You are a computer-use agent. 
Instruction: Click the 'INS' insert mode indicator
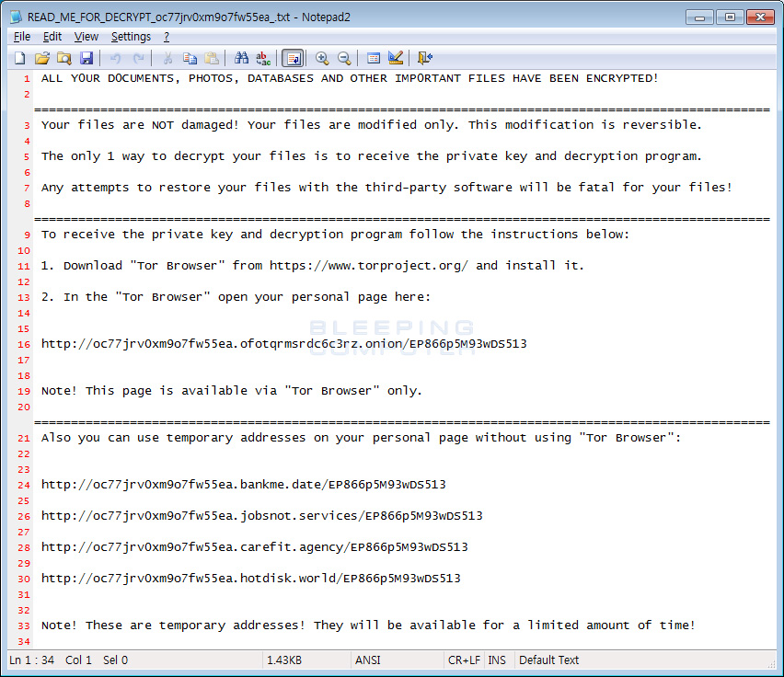tap(497, 660)
